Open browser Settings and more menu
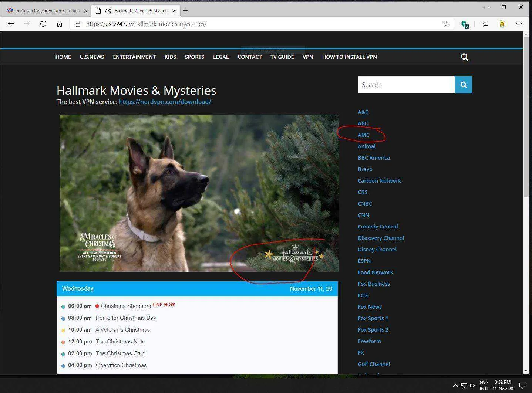532x393 pixels. coord(519,24)
